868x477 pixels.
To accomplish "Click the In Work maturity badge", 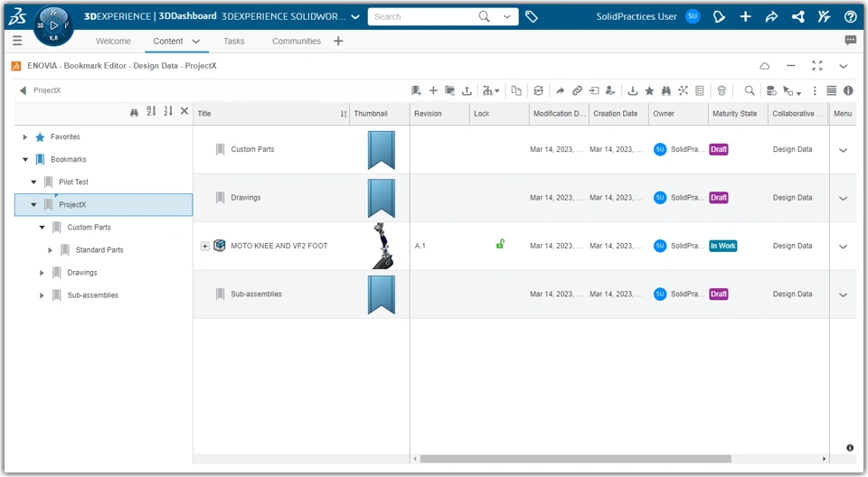I will (723, 246).
